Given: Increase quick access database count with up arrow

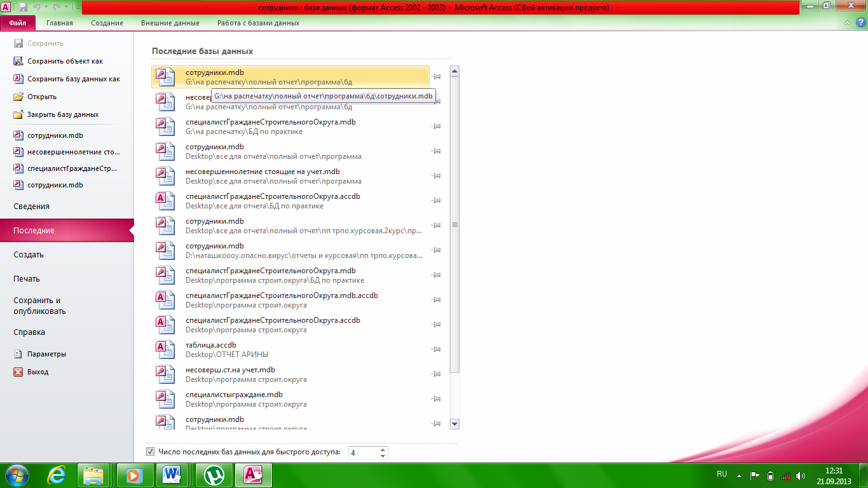Looking at the screenshot, I should click(383, 450).
